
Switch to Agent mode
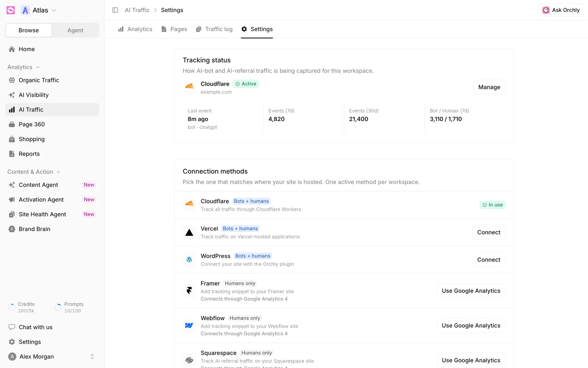75,30
